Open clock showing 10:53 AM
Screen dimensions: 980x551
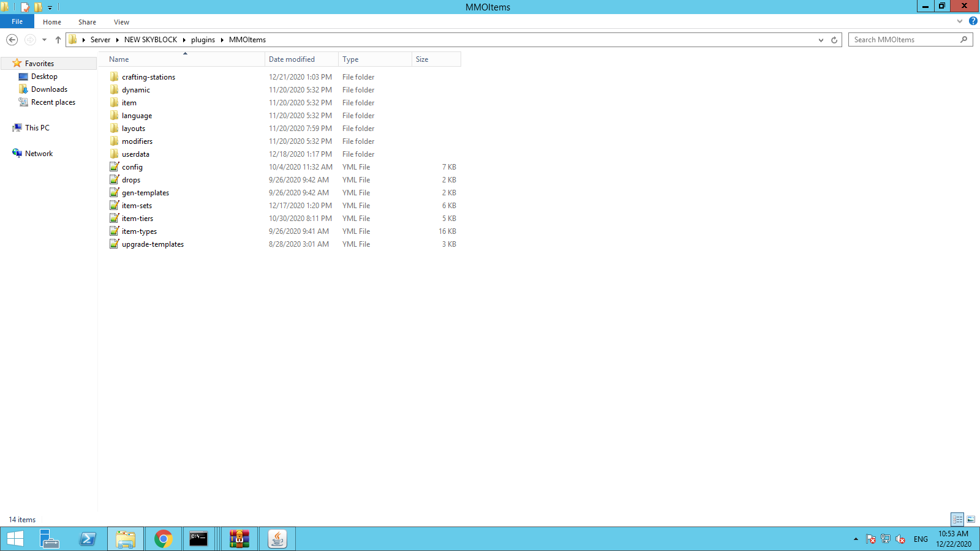(x=954, y=539)
